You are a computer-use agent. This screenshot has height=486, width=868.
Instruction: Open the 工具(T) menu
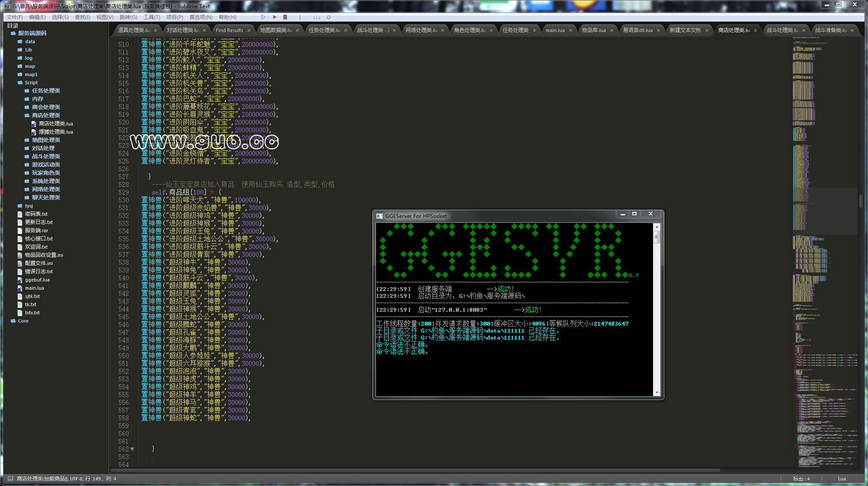(x=152, y=17)
